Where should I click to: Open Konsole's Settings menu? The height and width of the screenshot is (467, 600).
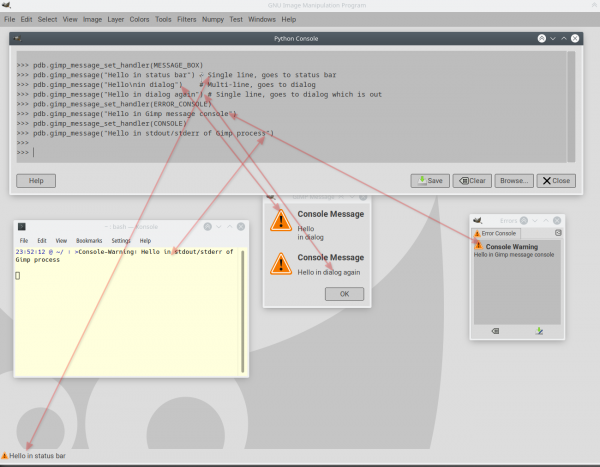[x=121, y=240]
